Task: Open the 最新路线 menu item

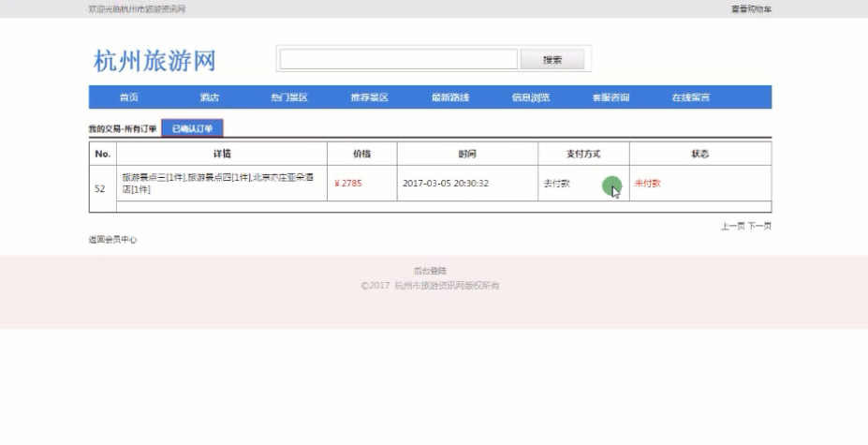Action: pyautogui.click(x=449, y=97)
